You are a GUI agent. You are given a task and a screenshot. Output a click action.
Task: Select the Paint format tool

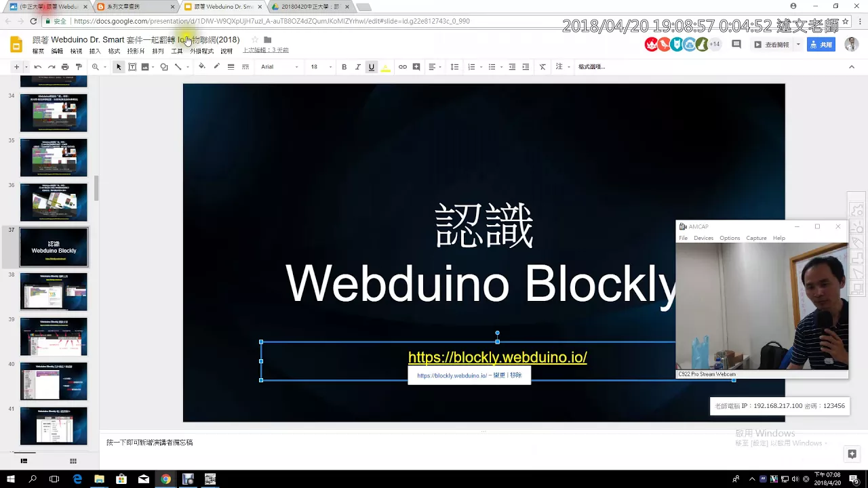(x=79, y=67)
